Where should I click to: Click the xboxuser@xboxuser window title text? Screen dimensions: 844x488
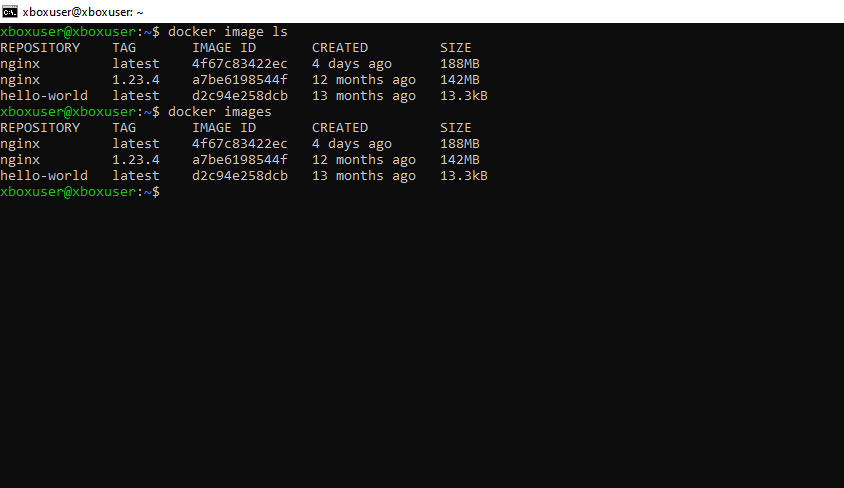pos(82,11)
